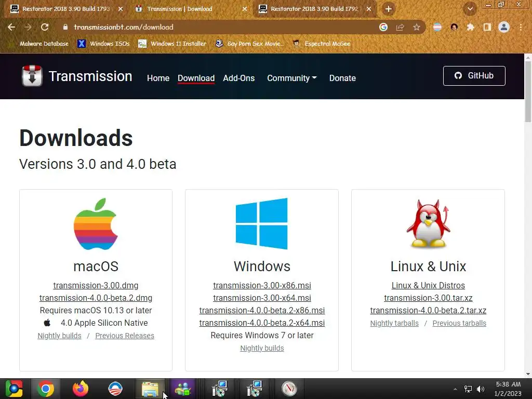Open Previous tarballs link

(x=459, y=323)
